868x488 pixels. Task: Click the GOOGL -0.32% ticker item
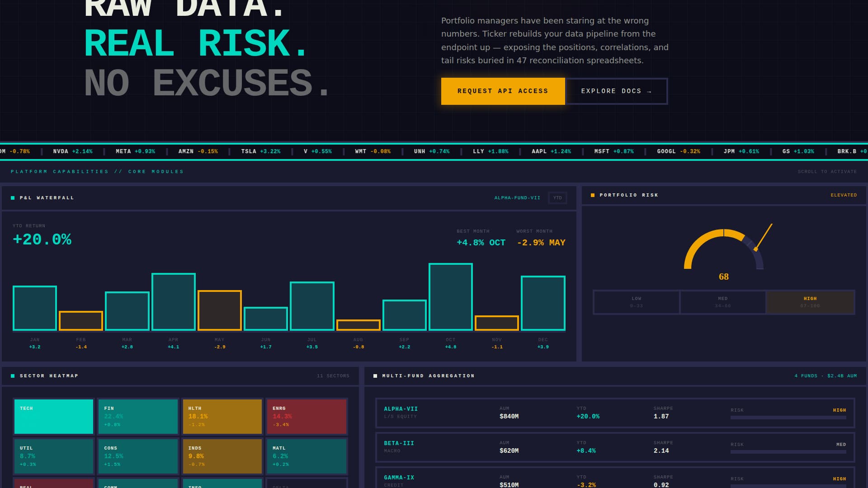(679, 151)
